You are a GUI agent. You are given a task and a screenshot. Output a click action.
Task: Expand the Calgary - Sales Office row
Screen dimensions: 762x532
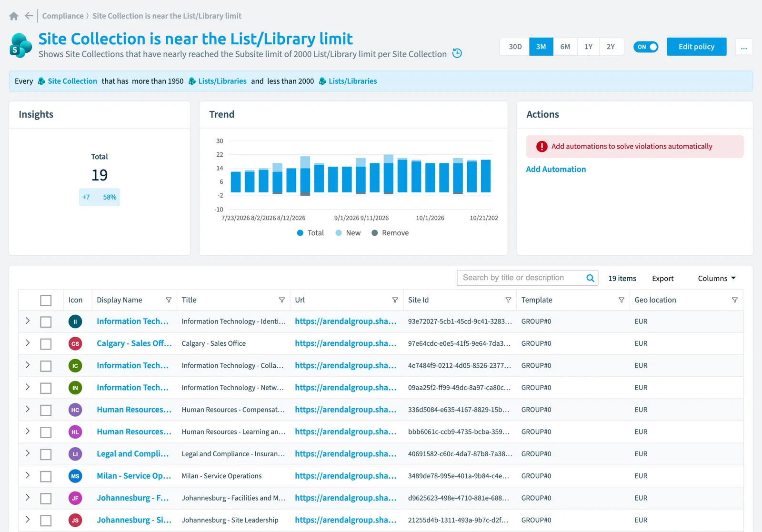(x=28, y=343)
